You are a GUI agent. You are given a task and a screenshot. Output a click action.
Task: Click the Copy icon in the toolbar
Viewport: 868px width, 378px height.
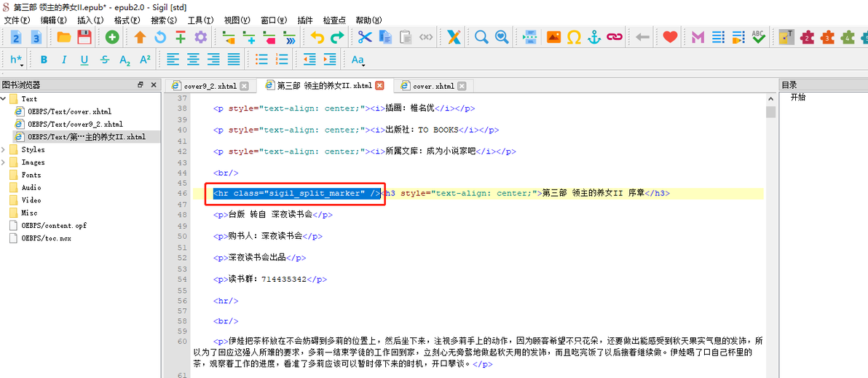(x=385, y=37)
